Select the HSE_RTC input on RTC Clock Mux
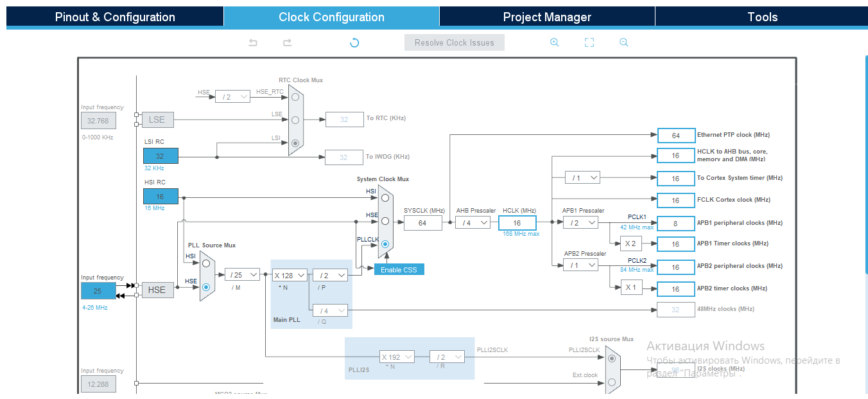Screen dimensions: 868x399 tap(295, 97)
